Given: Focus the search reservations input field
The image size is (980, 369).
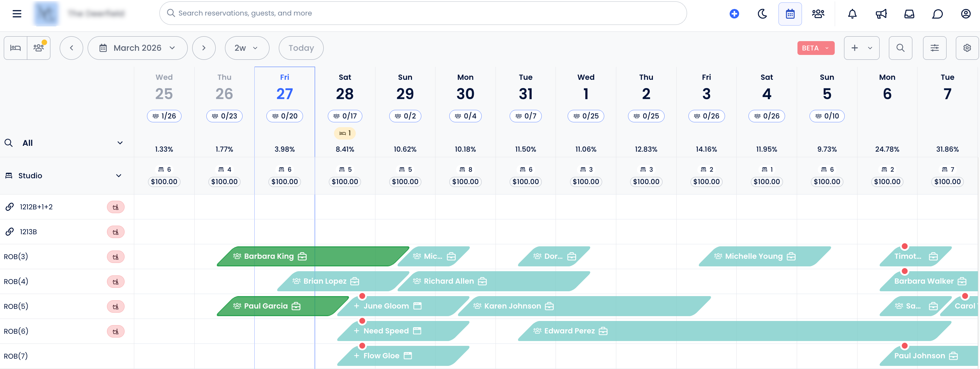Looking at the screenshot, I should tap(422, 13).
